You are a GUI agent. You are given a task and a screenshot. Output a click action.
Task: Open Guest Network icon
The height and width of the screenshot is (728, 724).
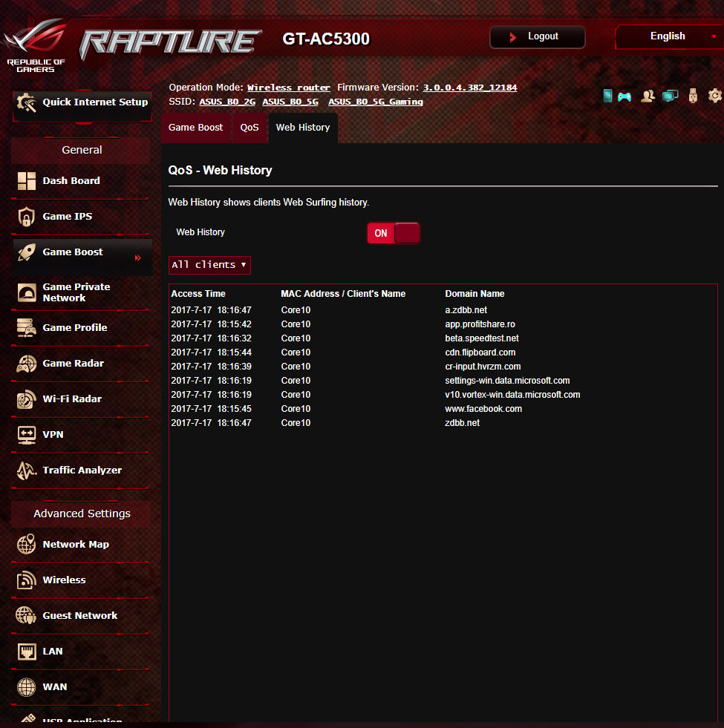click(x=27, y=616)
